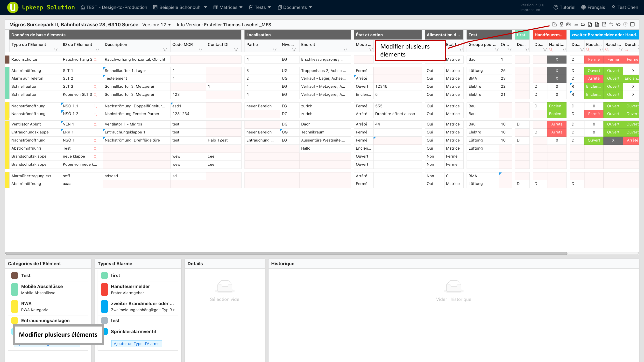Export matrix as PDF file
Viewport: 644px width, 362px height.
tap(590, 24)
